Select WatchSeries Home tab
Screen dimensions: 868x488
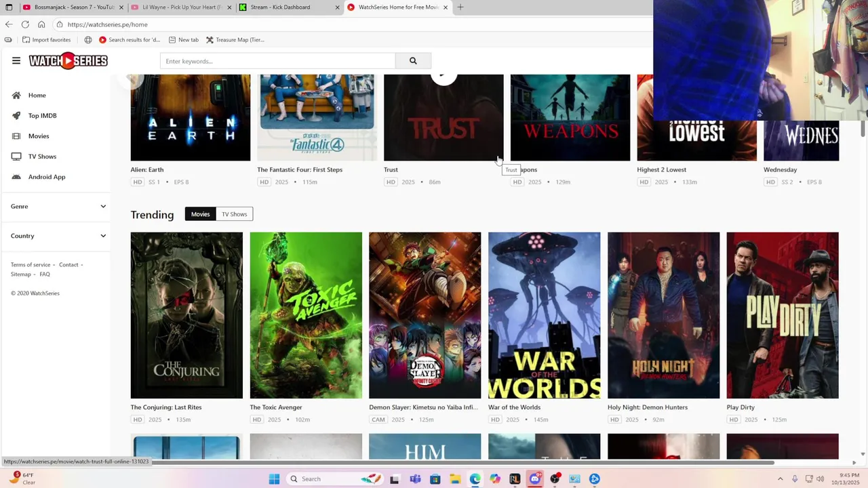pyautogui.click(x=398, y=7)
